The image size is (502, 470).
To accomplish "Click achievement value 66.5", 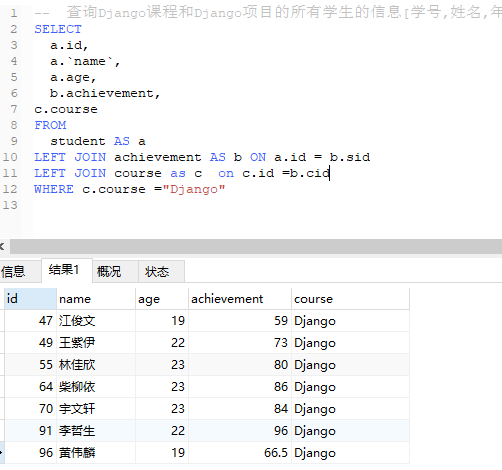I will [240, 453].
